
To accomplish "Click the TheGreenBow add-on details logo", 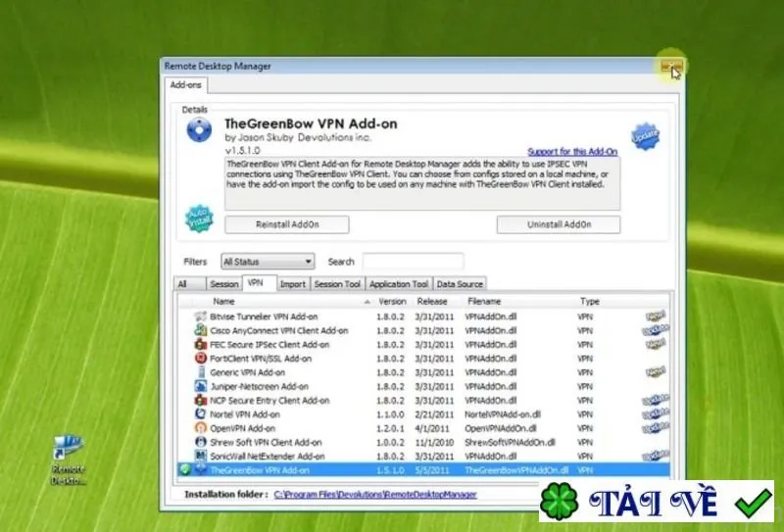I will pyautogui.click(x=199, y=130).
